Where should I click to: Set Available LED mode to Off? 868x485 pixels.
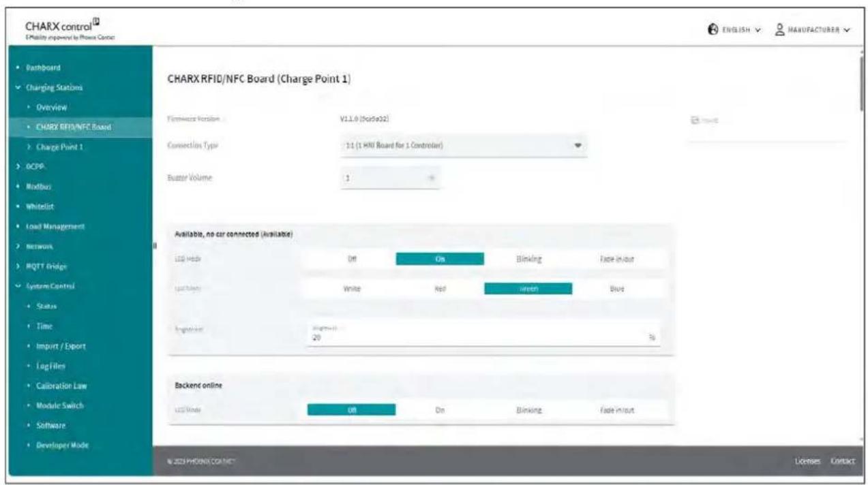click(x=352, y=259)
